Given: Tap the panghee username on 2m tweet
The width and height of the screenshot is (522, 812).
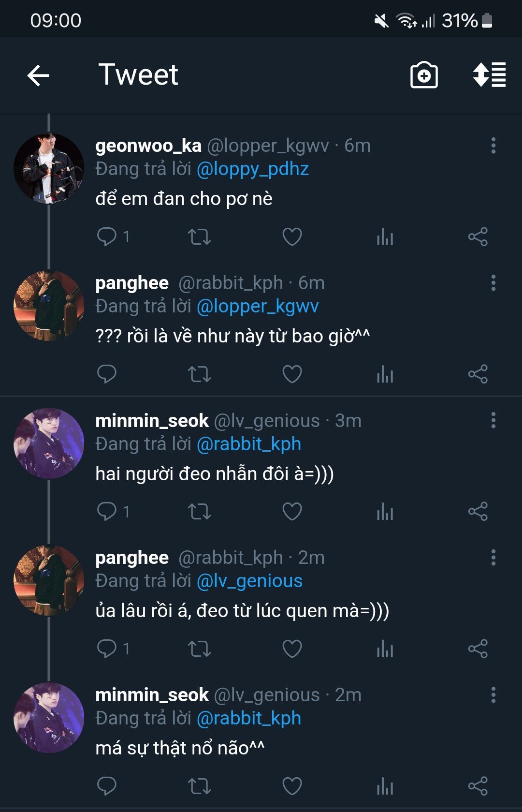Looking at the screenshot, I should tap(132, 558).
